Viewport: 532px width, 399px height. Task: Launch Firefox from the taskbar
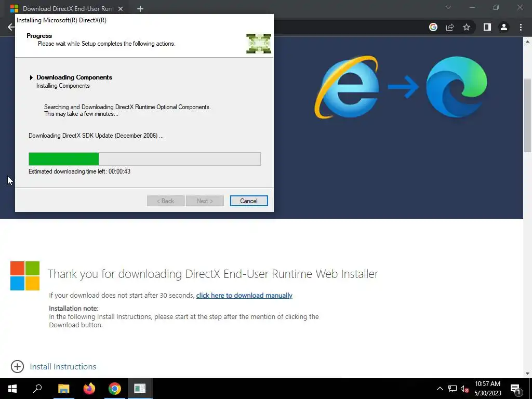89,389
